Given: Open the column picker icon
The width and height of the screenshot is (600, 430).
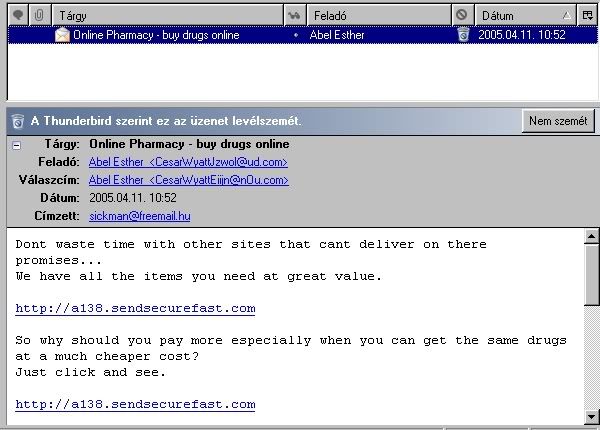Looking at the screenshot, I should 587,15.
